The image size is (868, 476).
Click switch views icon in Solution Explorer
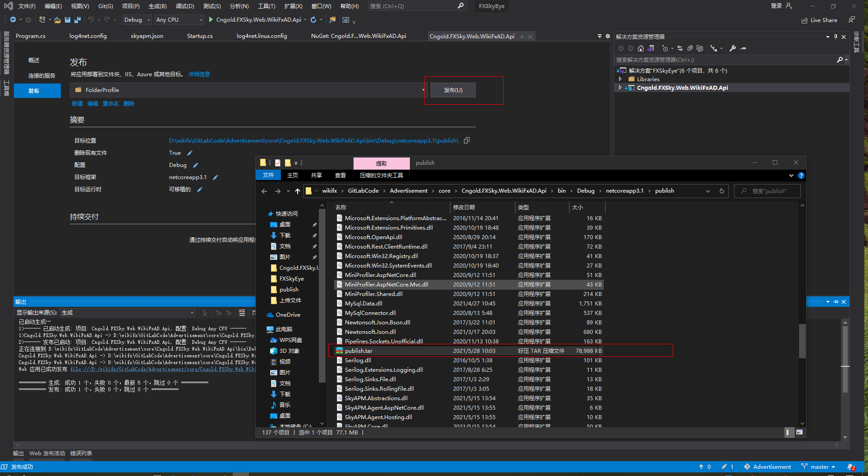click(x=651, y=48)
